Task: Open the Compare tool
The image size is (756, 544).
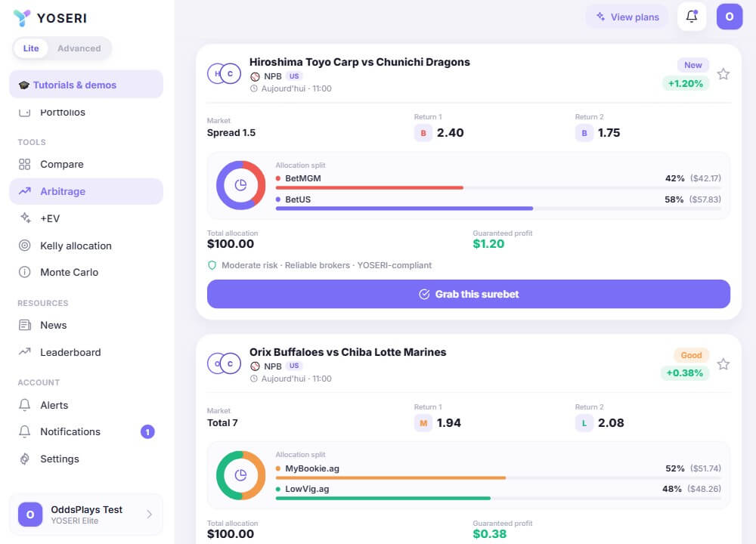Action: coord(86,164)
